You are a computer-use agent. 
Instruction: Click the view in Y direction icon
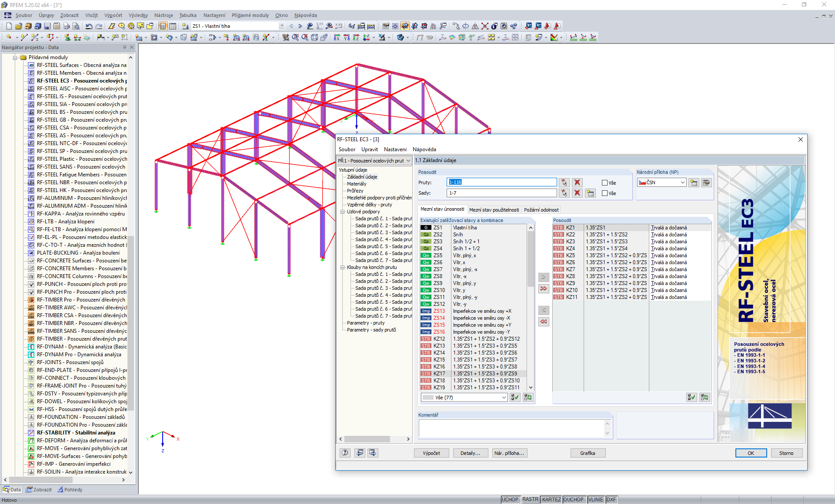coord(346,37)
